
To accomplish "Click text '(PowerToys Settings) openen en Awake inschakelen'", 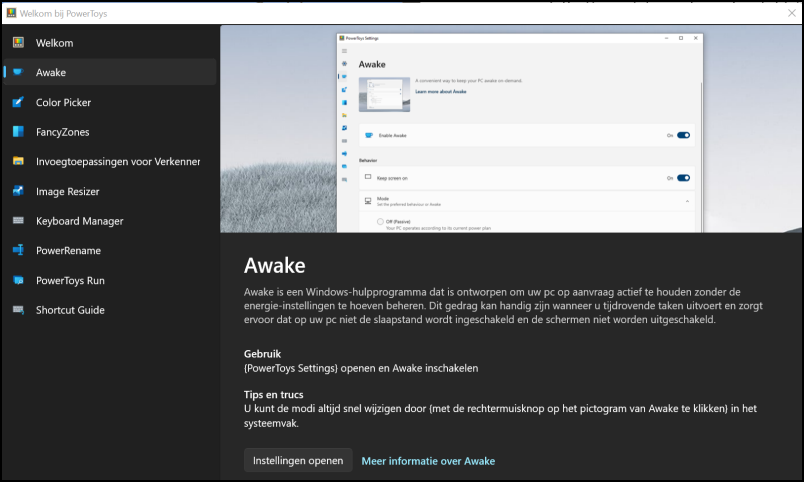I will [x=361, y=368].
